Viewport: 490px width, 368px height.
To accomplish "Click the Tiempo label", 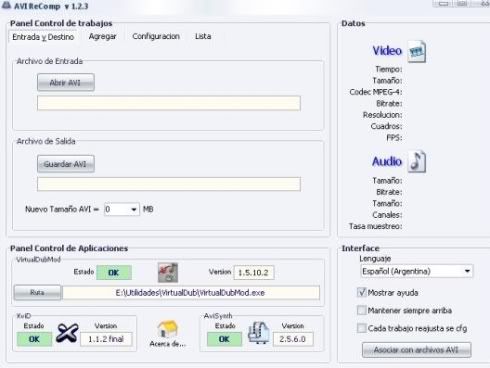I will (x=389, y=69).
